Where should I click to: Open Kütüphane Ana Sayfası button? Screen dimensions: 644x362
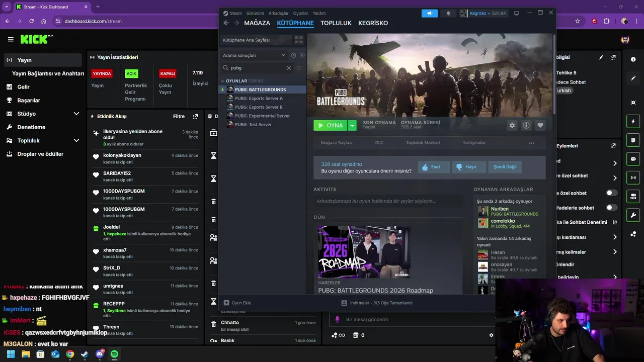tap(256, 40)
